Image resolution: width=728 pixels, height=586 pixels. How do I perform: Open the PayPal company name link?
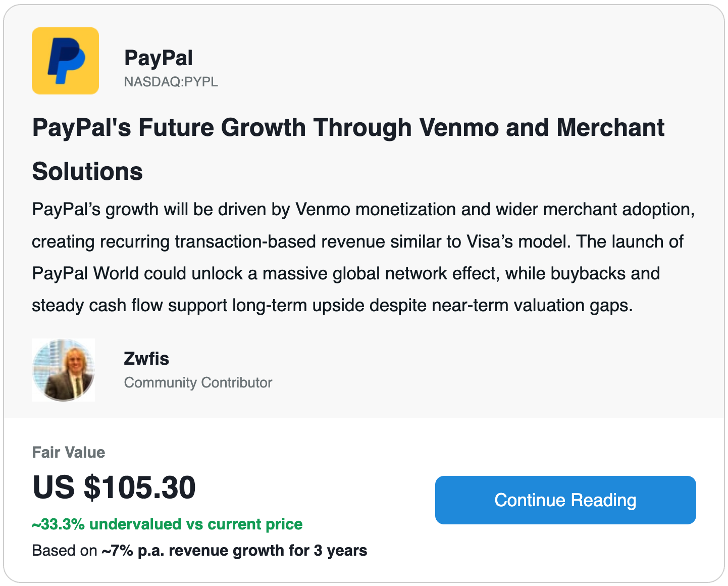coord(158,58)
